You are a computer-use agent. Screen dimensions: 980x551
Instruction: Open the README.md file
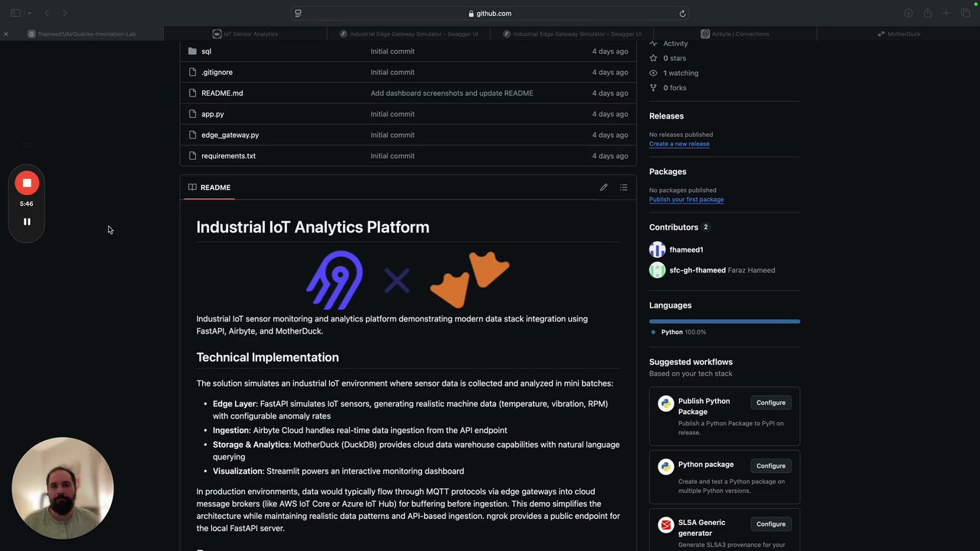pyautogui.click(x=222, y=93)
